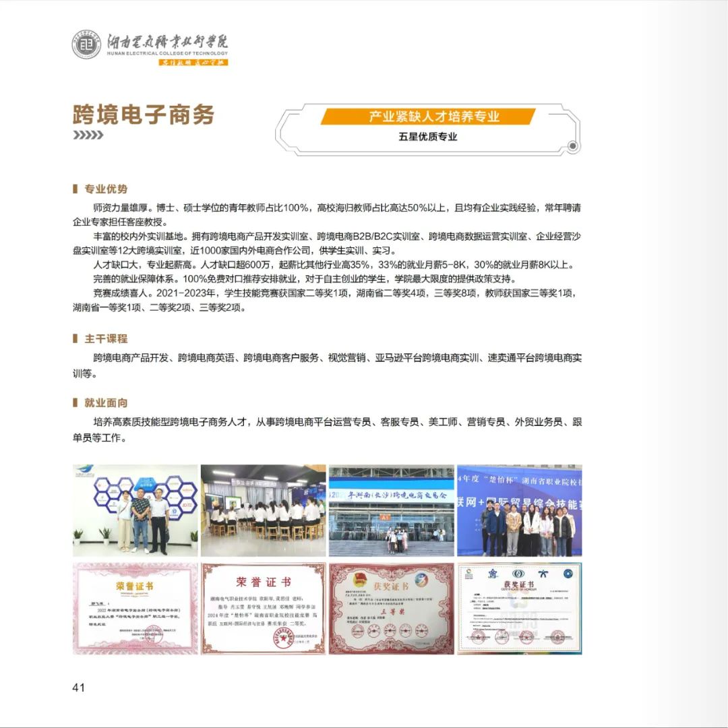Viewport: 728px width, 728px height.
Task: Open the colorful 获奖证书 Certificate of Honour image
Action: (x=519, y=609)
